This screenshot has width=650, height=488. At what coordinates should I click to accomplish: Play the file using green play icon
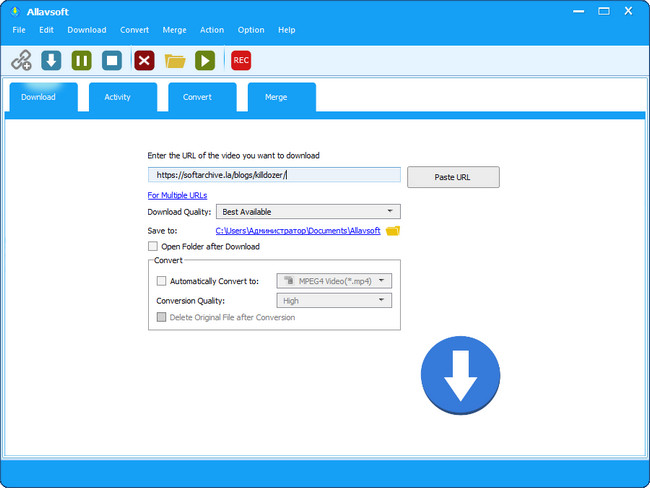205,61
